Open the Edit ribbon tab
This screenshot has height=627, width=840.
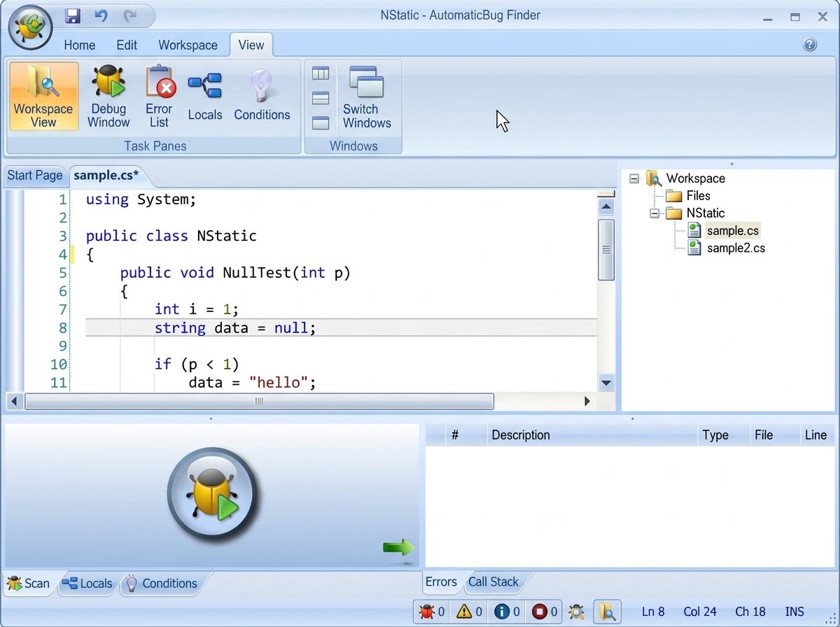[127, 45]
